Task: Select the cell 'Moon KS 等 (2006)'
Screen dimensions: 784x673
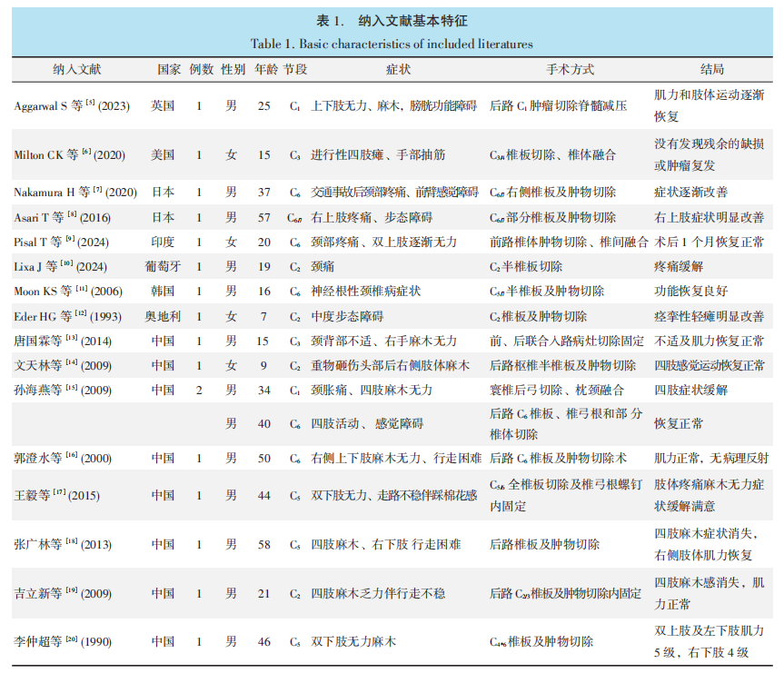Action: [68, 291]
